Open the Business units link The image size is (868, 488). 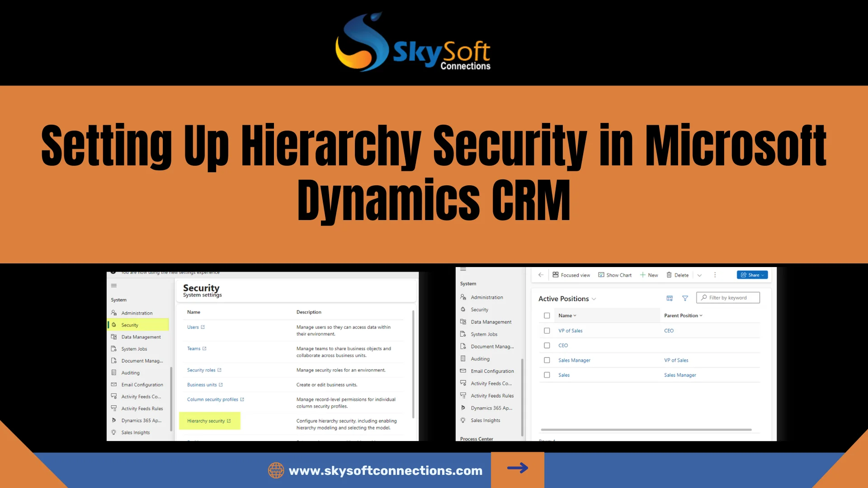(205, 385)
